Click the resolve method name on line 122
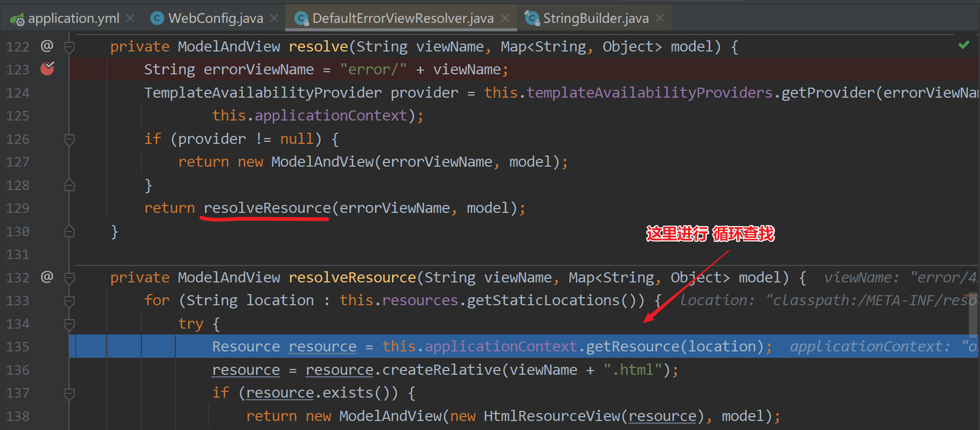Screen dimensions: 980x430 318,47
